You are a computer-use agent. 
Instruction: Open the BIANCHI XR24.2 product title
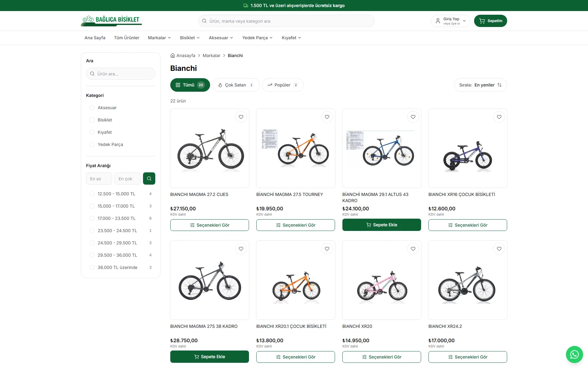445,326
